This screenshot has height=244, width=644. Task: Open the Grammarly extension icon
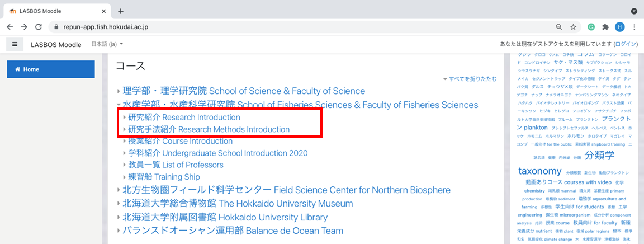[x=591, y=27]
